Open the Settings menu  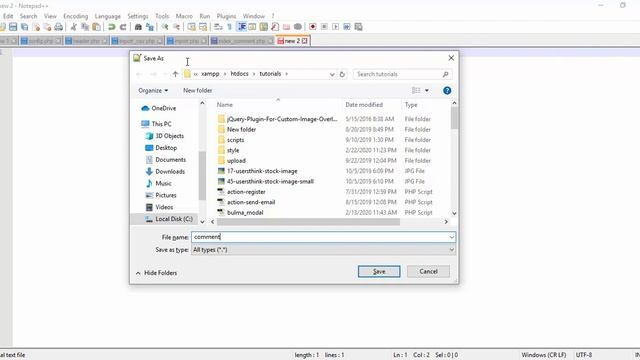point(138,16)
